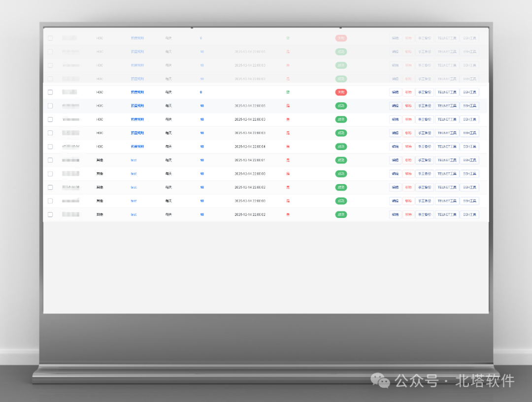The height and width of the screenshot is (402, 532).
Task: Click 移除 in the 其他 row timed 22:00:01
Action: tap(408, 160)
